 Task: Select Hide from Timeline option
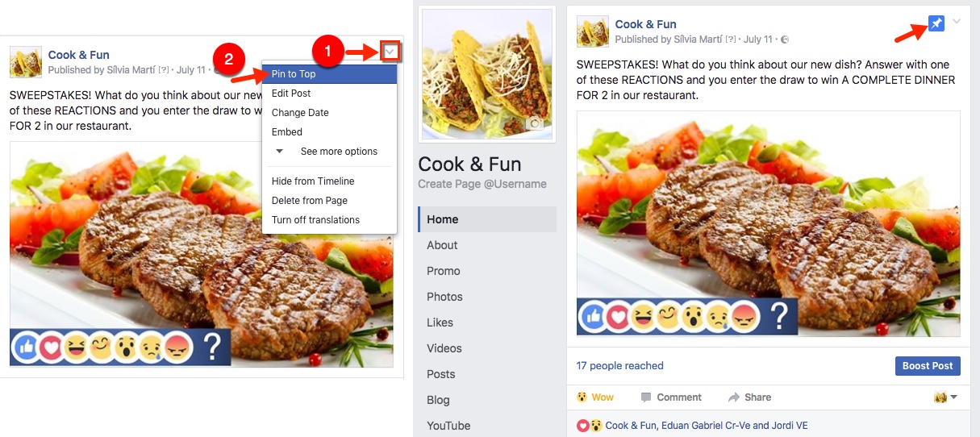(x=313, y=181)
